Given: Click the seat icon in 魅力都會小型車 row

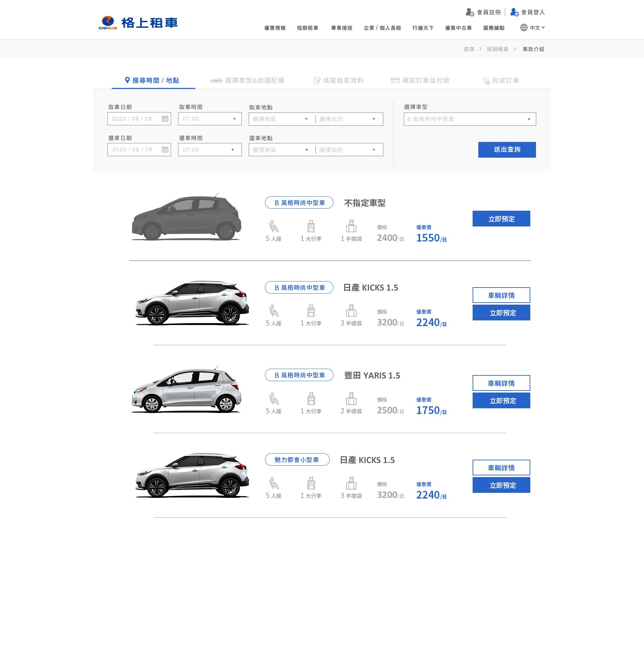Looking at the screenshot, I should 274,483.
